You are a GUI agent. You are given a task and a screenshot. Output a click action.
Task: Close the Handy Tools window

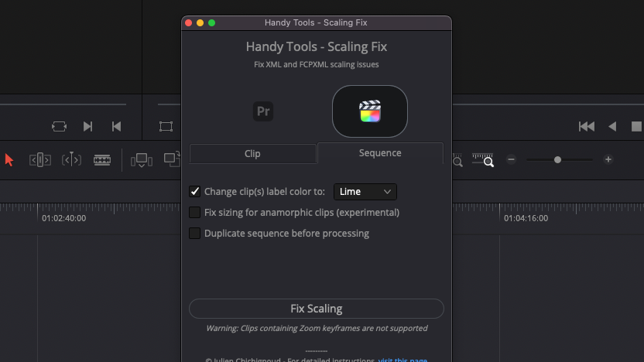tap(189, 23)
